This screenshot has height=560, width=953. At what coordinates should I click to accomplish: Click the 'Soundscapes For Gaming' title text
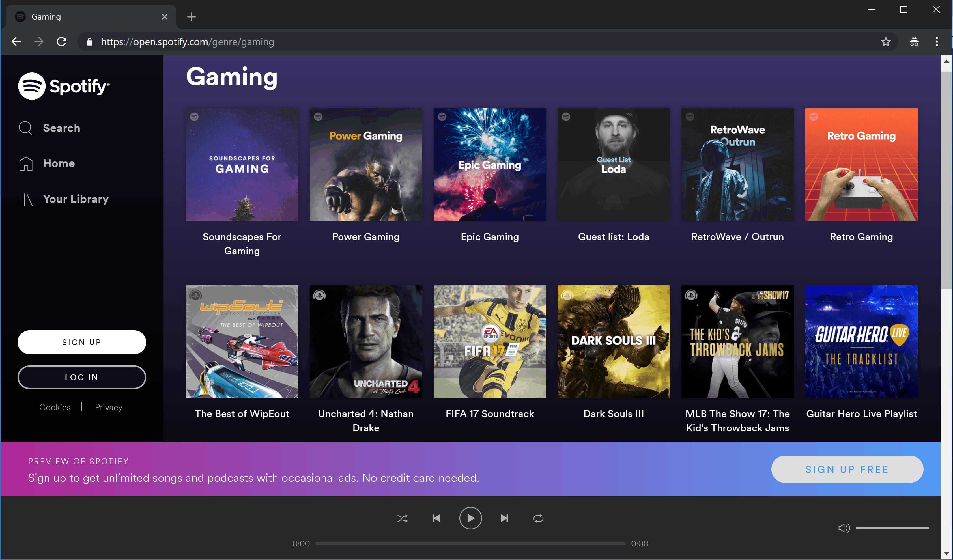pyautogui.click(x=242, y=244)
